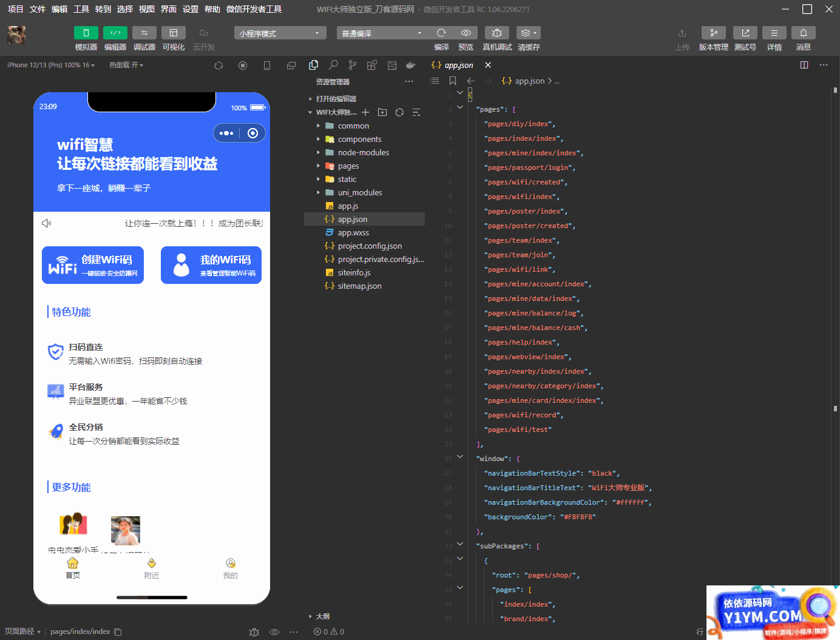Screen dimensions: 840x640
Task: Click the simulator stop circle icon
Action: click(243, 66)
